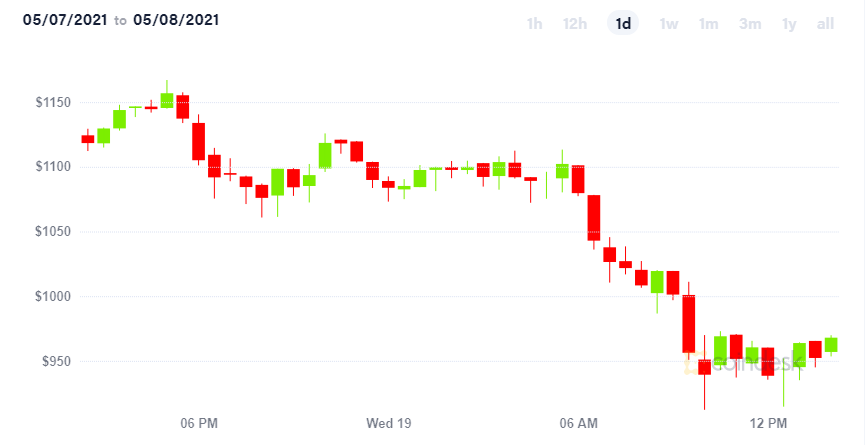Switch to the 12h range
This screenshot has height=445, width=865.
(x=575, y=24)
